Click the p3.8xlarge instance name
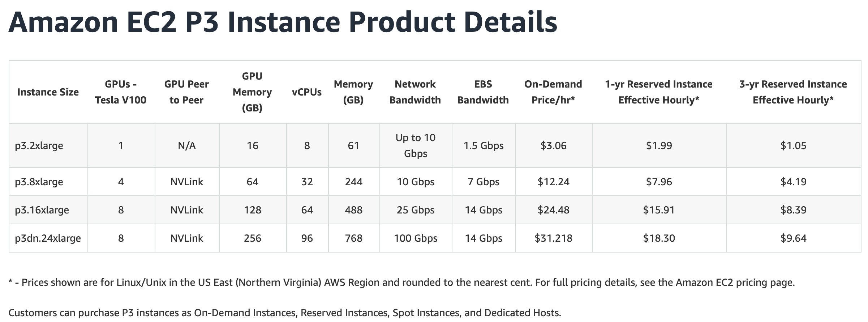The width and height of the screenshot is (868, 322). 39,182
